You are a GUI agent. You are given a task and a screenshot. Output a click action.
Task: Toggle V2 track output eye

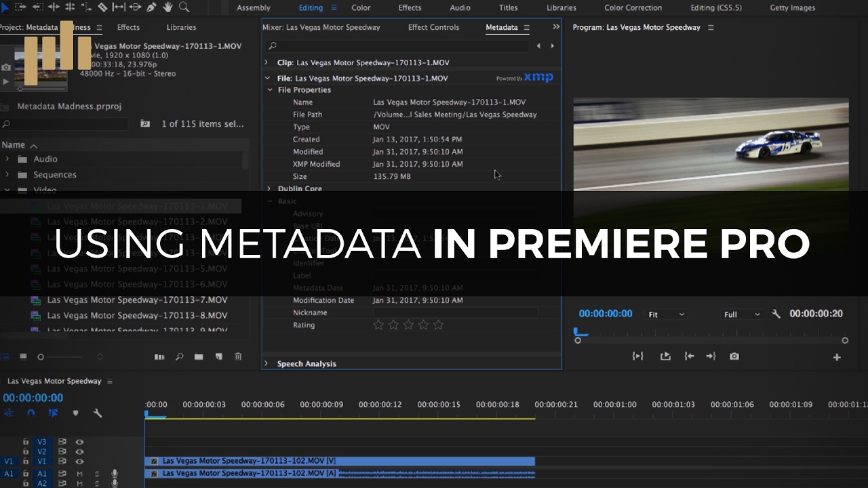click(79, 451)
